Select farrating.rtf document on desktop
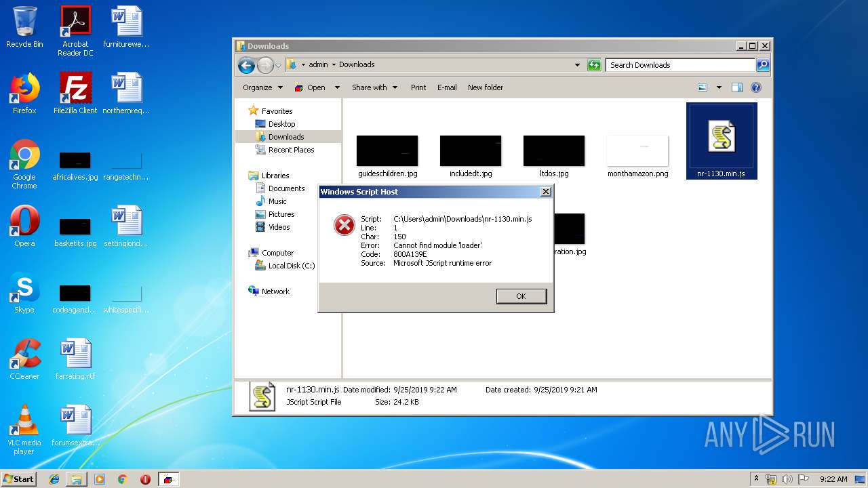Viewport: 868px width, 488px height. pos(75,359)
